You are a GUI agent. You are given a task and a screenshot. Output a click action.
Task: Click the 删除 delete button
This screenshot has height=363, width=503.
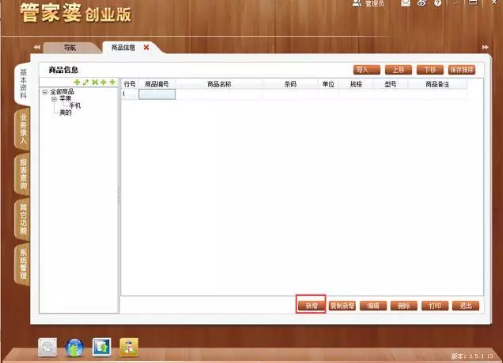click(404, 306)
